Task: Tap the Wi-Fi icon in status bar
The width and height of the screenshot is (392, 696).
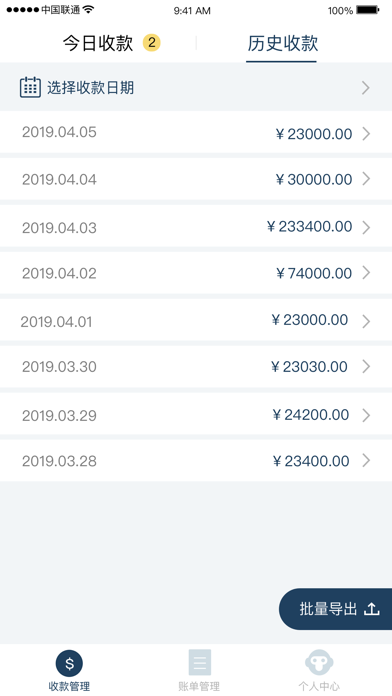Action: [89, 10]
